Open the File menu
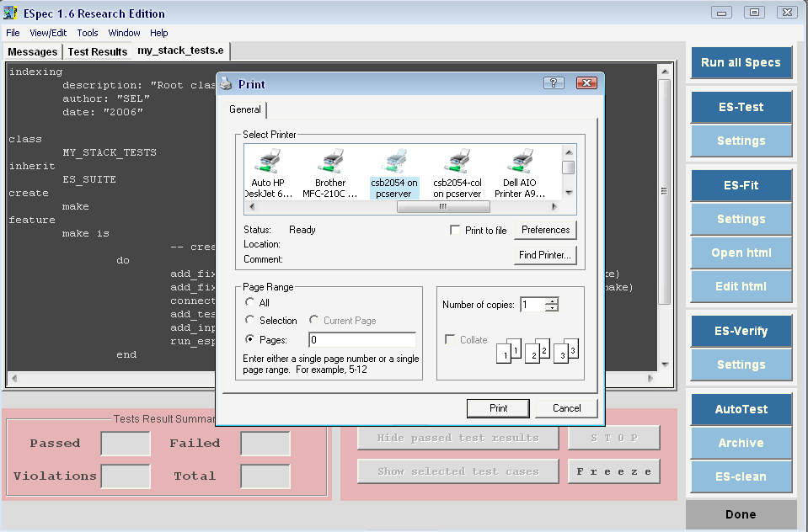This screenshot has width=808, height=532. pos(13,33)
